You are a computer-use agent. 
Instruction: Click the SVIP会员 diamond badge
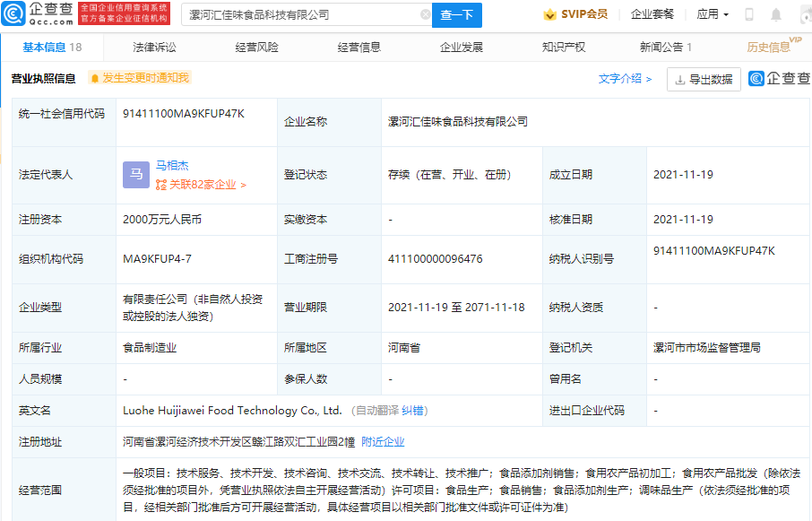tap(575, 14)
